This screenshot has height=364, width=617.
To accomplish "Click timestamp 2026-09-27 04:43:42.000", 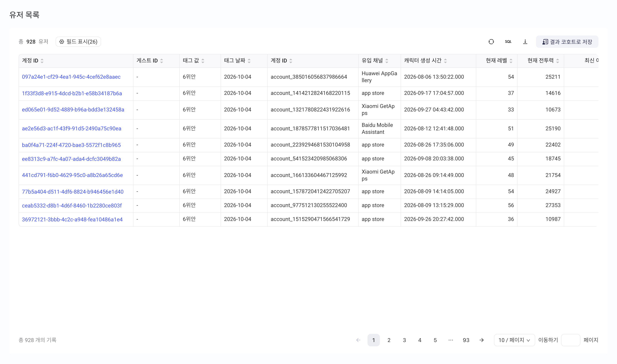I will point(434,110).
